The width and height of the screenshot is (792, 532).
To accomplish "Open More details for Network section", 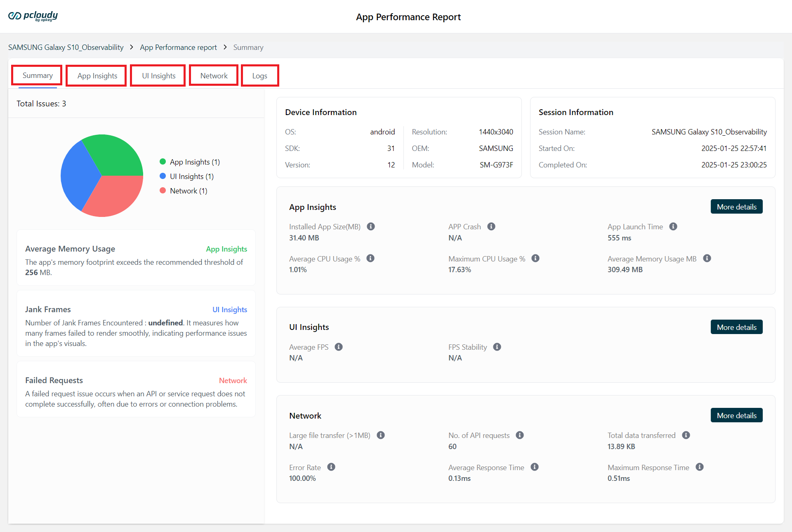I will 736,415.
